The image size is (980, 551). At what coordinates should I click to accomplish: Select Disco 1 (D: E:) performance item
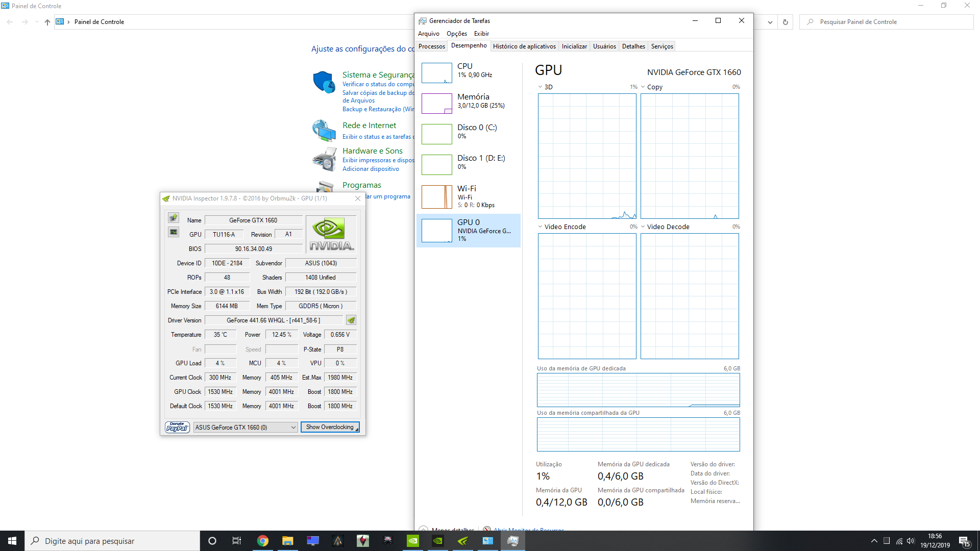(469, 164)
